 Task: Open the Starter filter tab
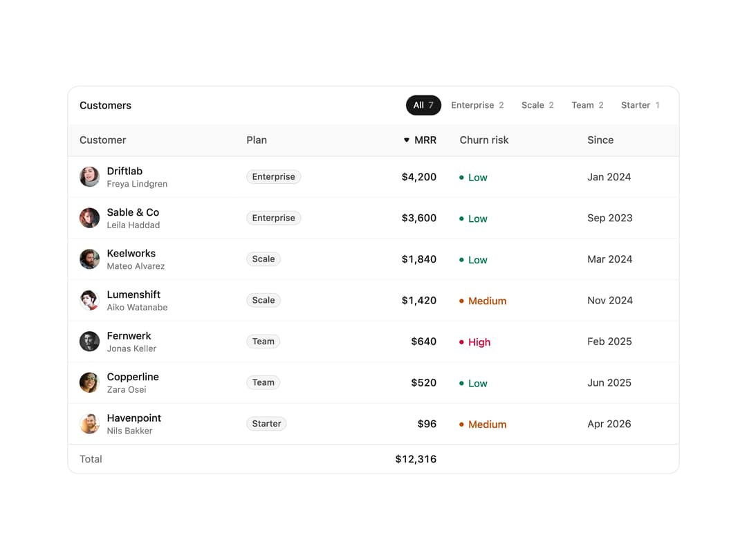(640, 105)
